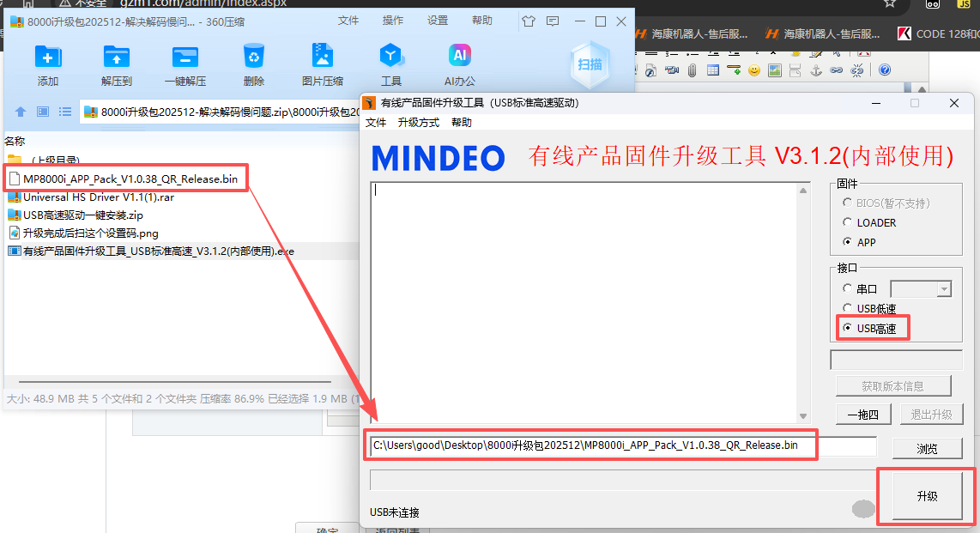Click the 浏览 browse button
The width and height of the screenshot is (980, 533).
coord(927,449)
